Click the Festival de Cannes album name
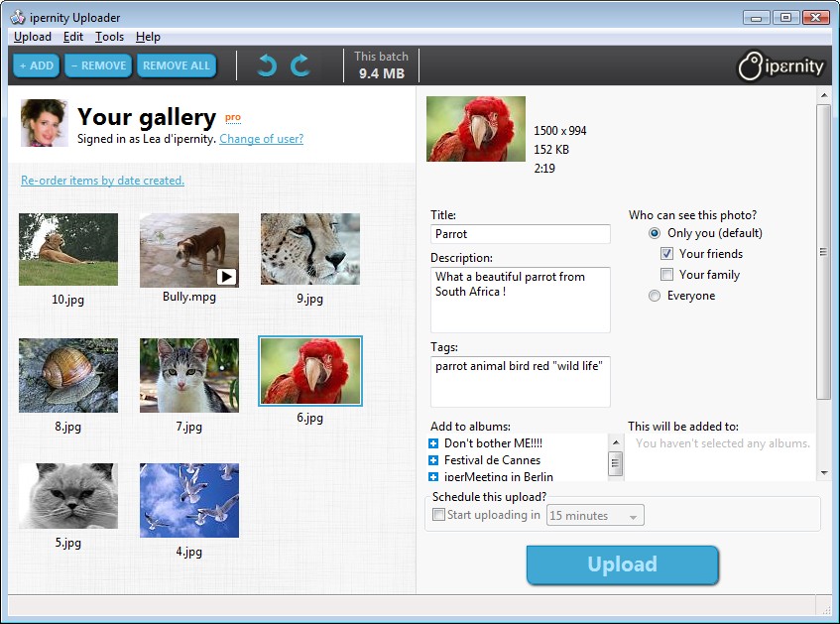This screenshot has width=840, height=624. point(492,460)
